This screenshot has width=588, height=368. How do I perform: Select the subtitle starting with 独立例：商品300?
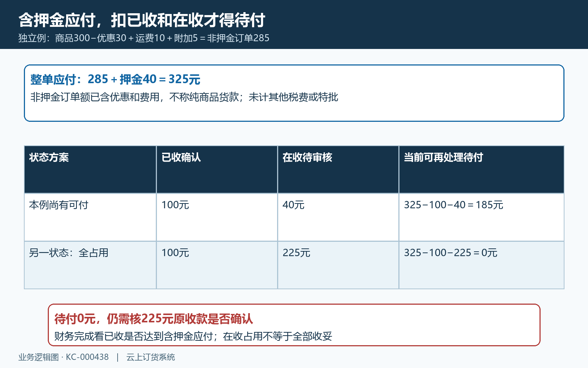tap(144, 38)
